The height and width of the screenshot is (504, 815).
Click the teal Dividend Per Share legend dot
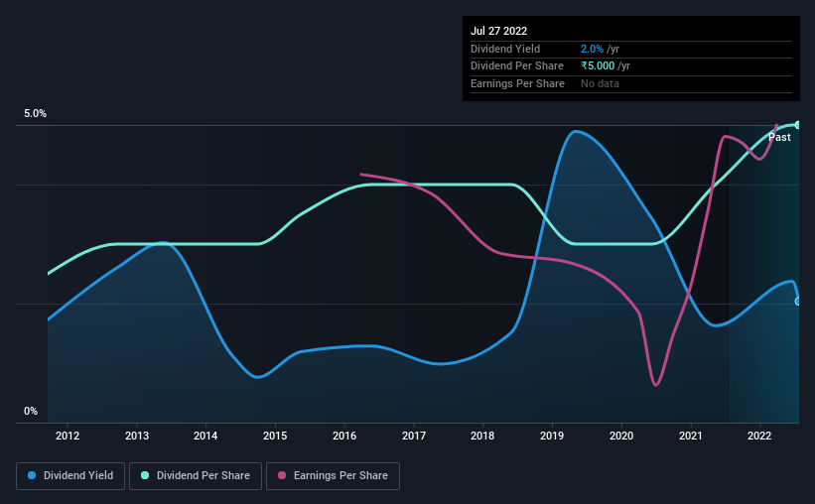145,475
